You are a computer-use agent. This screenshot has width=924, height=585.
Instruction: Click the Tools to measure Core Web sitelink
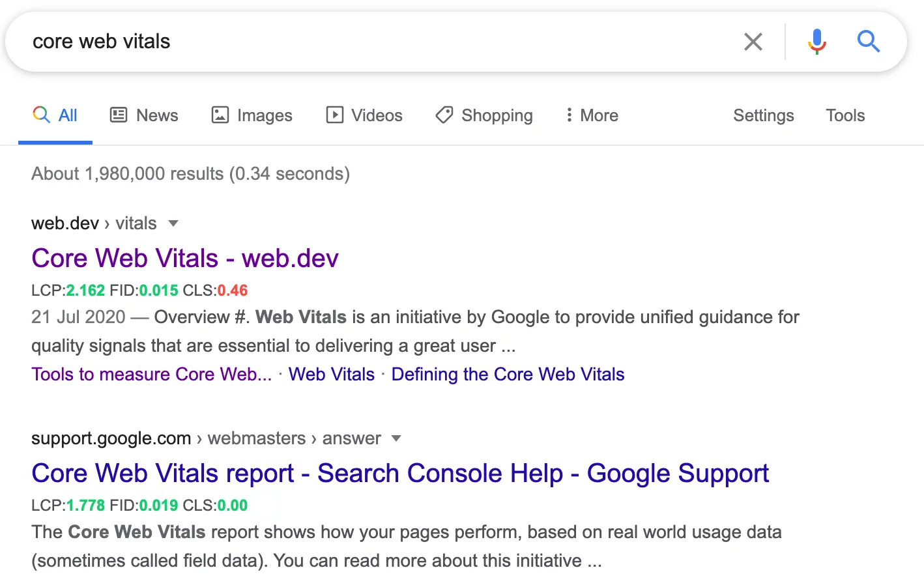tap(151, 374)
